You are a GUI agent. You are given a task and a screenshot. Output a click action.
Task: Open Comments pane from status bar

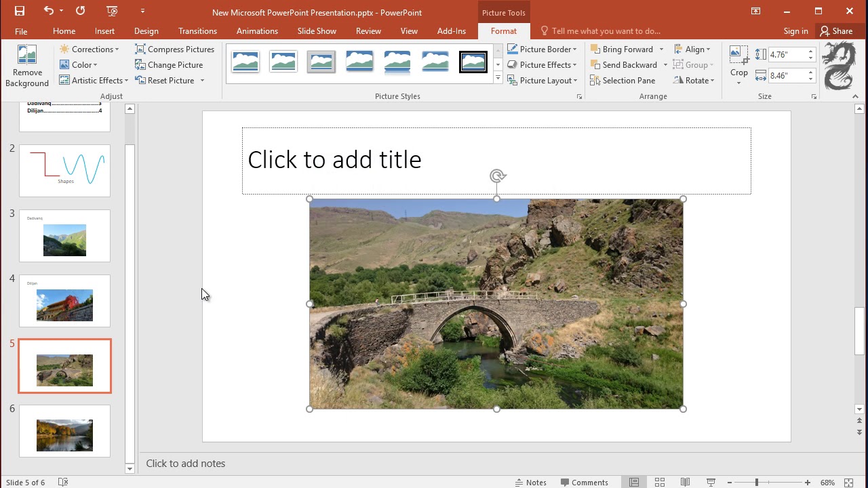(585, 483)
